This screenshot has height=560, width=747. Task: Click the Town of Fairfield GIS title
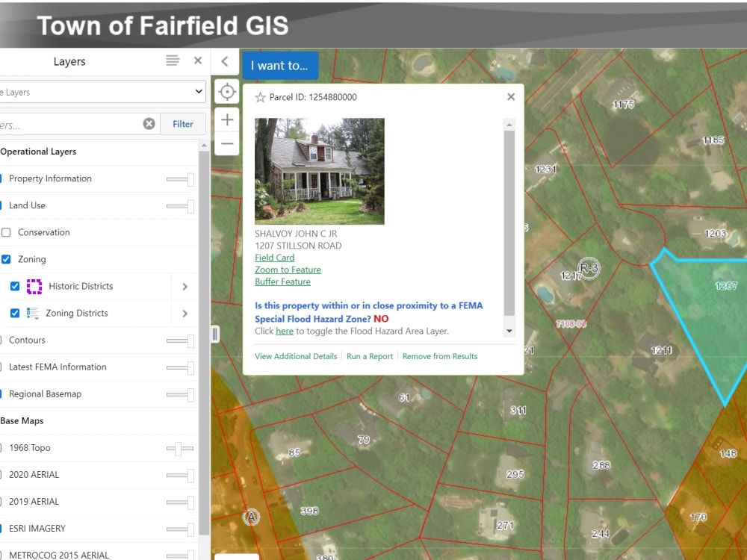[162, 25]
